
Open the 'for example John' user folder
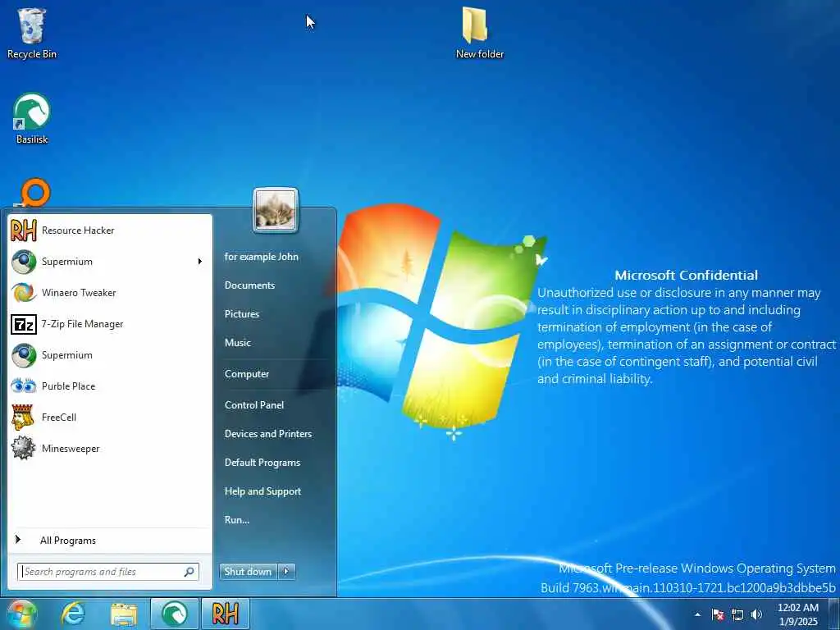click(x=262, y=257)
